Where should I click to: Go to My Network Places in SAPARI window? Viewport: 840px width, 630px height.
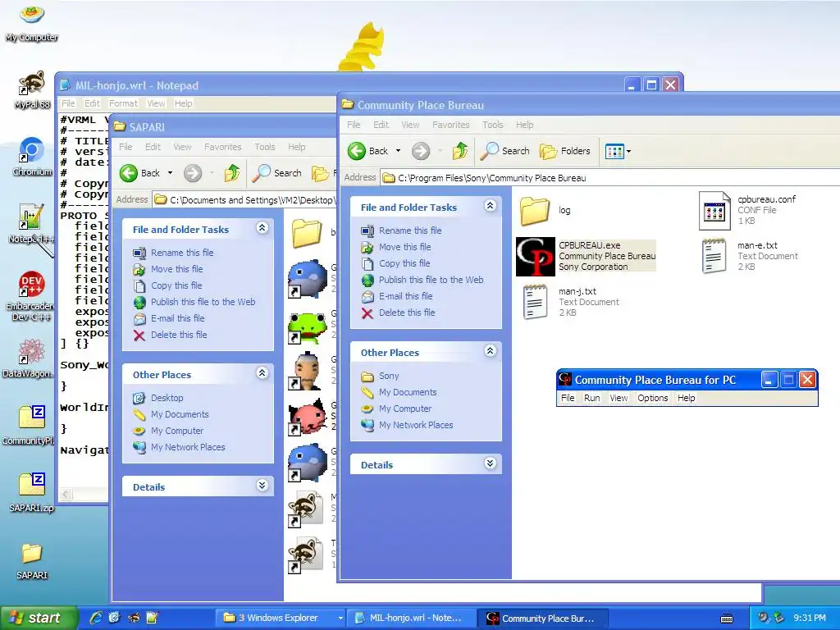(x=179, y=447)
